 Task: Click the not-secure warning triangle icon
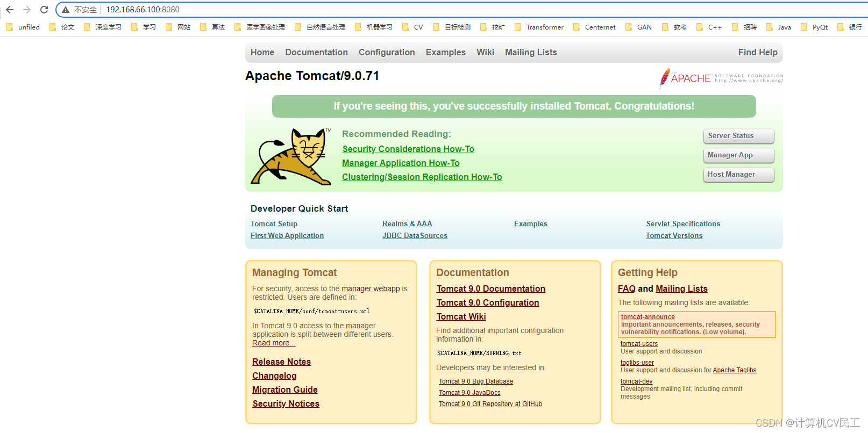pyautogui.click(x=66, y=10)
